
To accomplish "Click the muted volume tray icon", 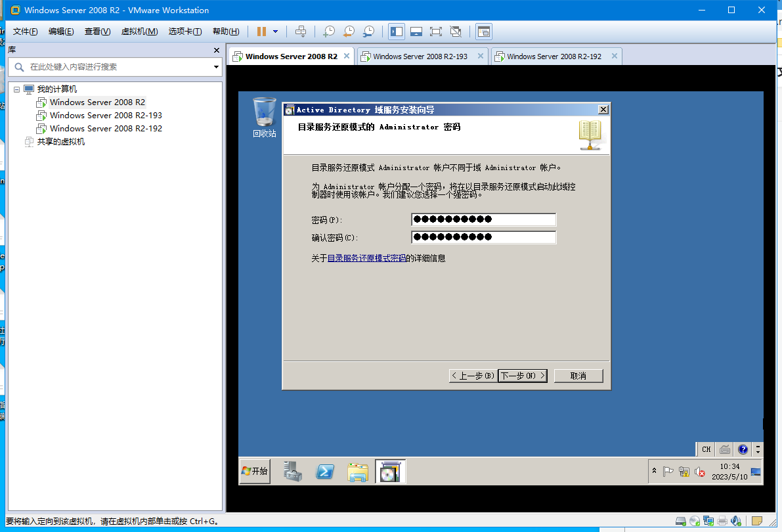I will (x=700, y=471).
